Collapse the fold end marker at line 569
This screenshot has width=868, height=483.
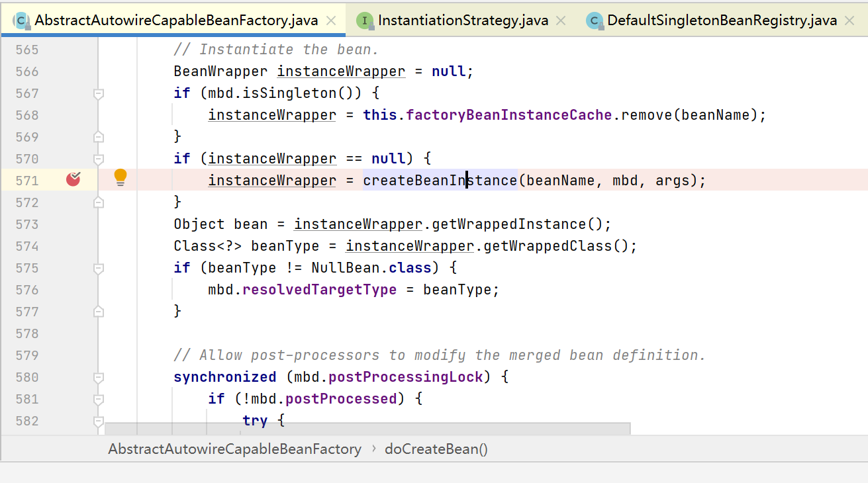point(98,137)
